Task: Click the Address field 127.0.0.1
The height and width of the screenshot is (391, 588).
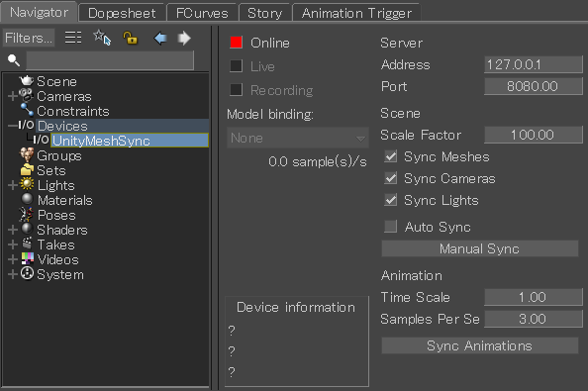Action: coord(534,64)
